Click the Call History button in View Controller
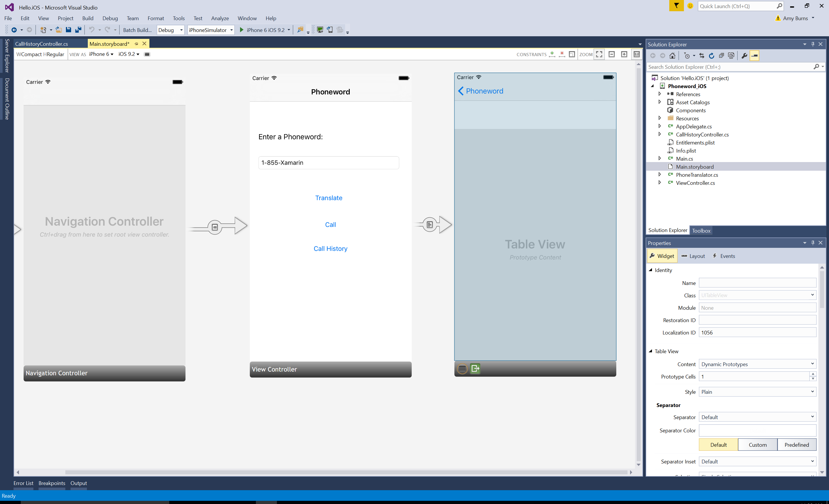The width and height of the screenshot is (829, 504). [330, 249]
